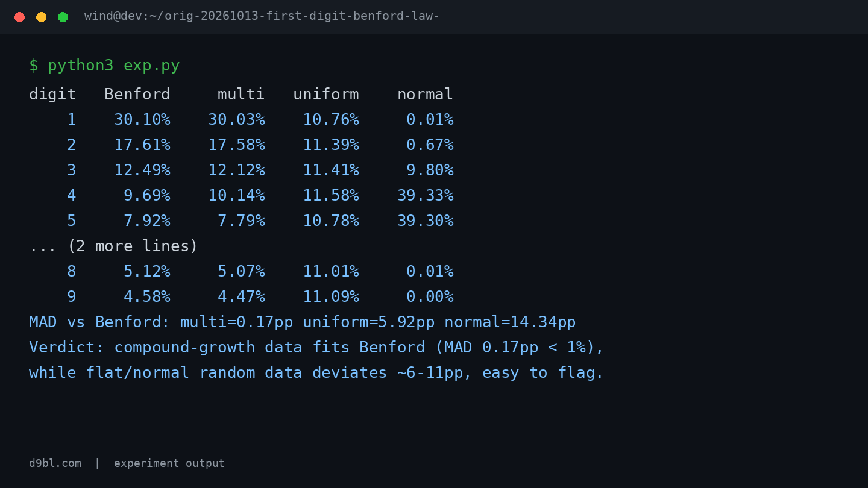Image resolution: width=868 pixels, height=488 pixels.
Task: Click the 30.10% Benford value
Action: click(x=142, y=119)
